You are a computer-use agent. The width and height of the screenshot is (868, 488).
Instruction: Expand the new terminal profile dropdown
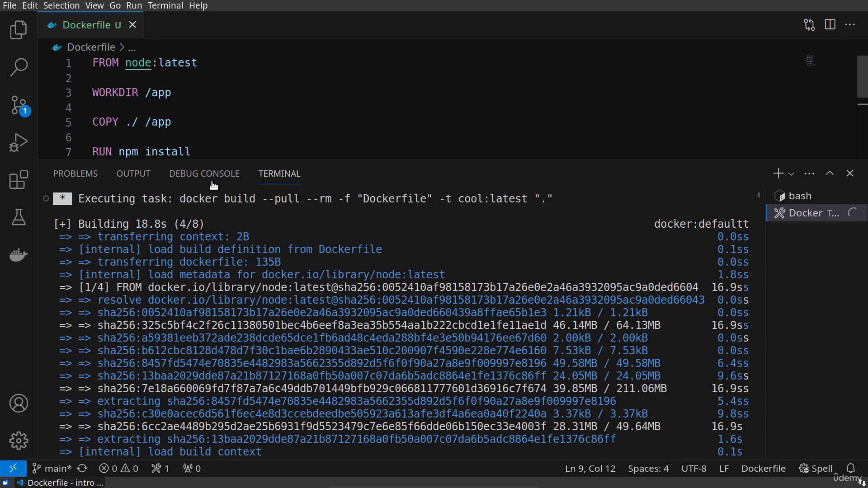pyautogui.click(x=791, y=174)
